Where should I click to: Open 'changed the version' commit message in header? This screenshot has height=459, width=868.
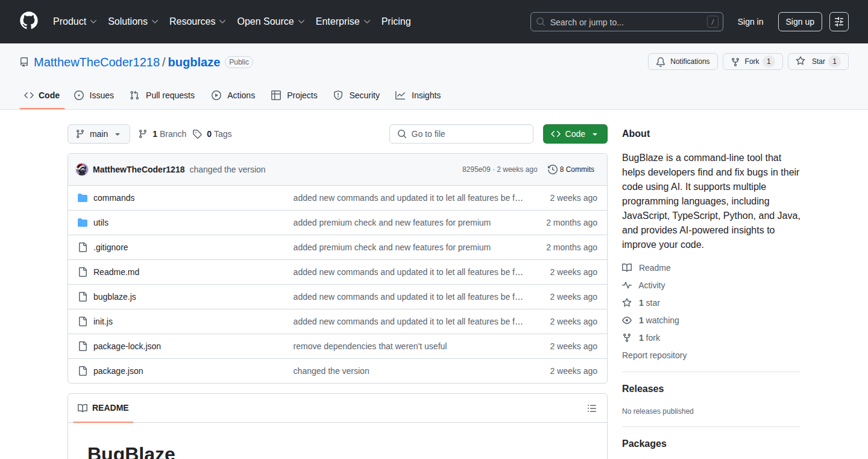point(227,169)
